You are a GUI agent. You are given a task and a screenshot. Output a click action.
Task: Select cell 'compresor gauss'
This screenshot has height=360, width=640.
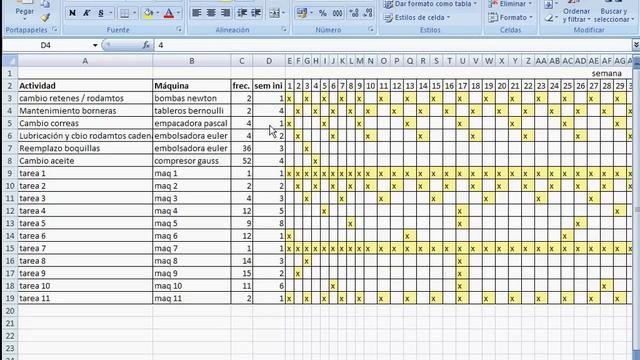(191, 160)
